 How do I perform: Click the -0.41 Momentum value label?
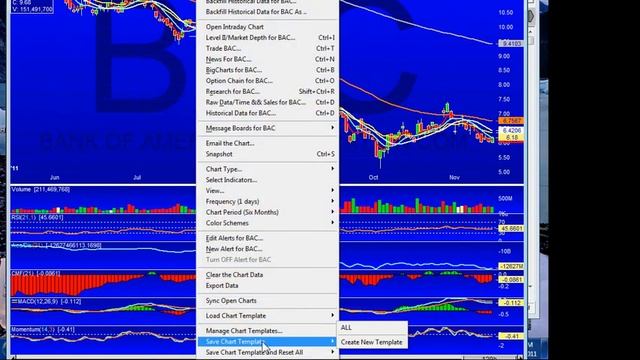pyautogui.click(x=511, y=336)
